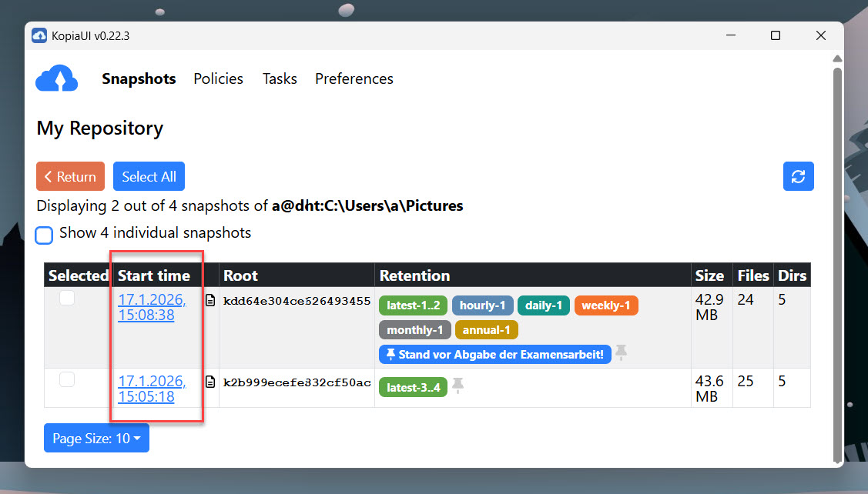Select the 15:05:18 snapshot row checkbox
Screen dimensions: 868x494
(x=67, y=379)
